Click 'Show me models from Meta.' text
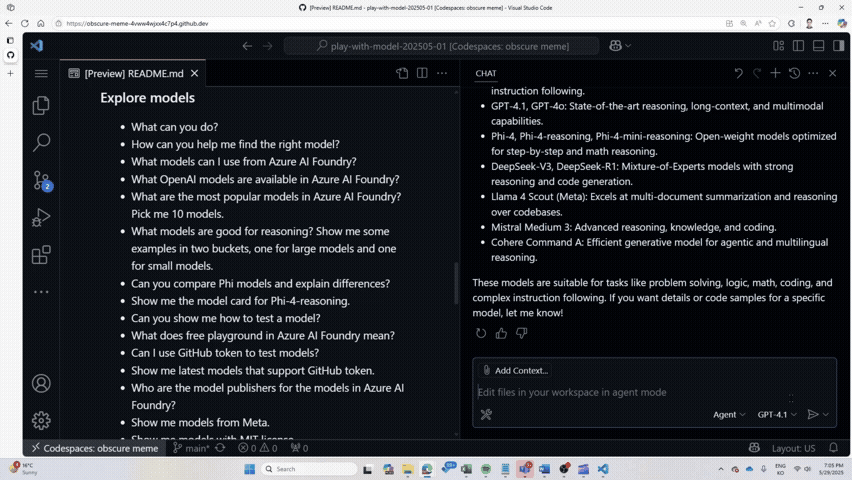This screenshot has width=852, height=480. click(x=200, y=422)
